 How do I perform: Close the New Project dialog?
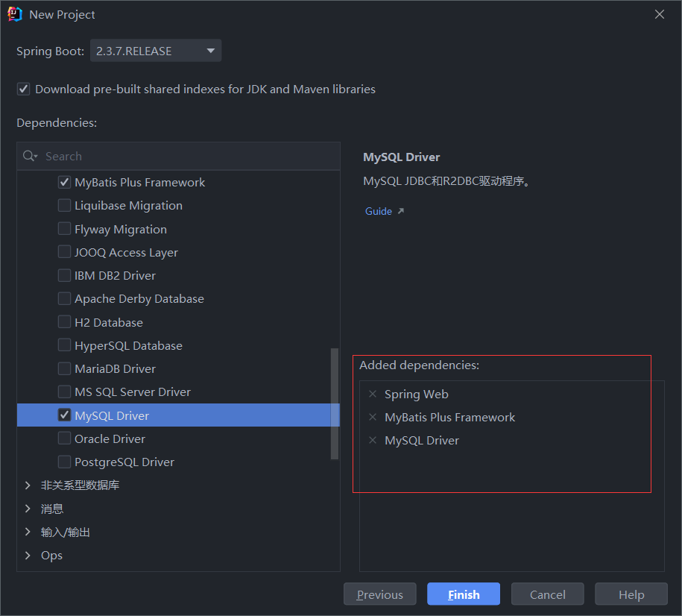click(660, 14)
